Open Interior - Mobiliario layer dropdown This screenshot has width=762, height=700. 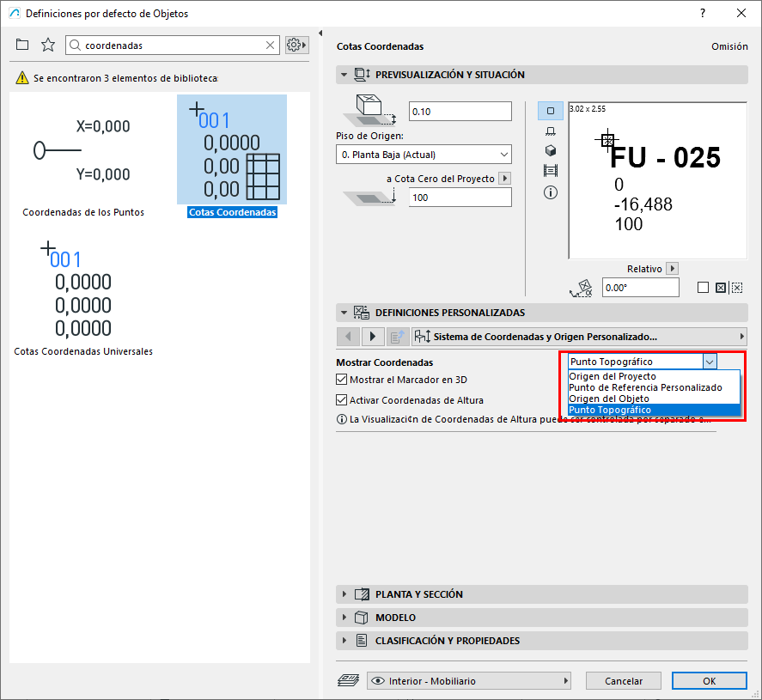[468, 680]
